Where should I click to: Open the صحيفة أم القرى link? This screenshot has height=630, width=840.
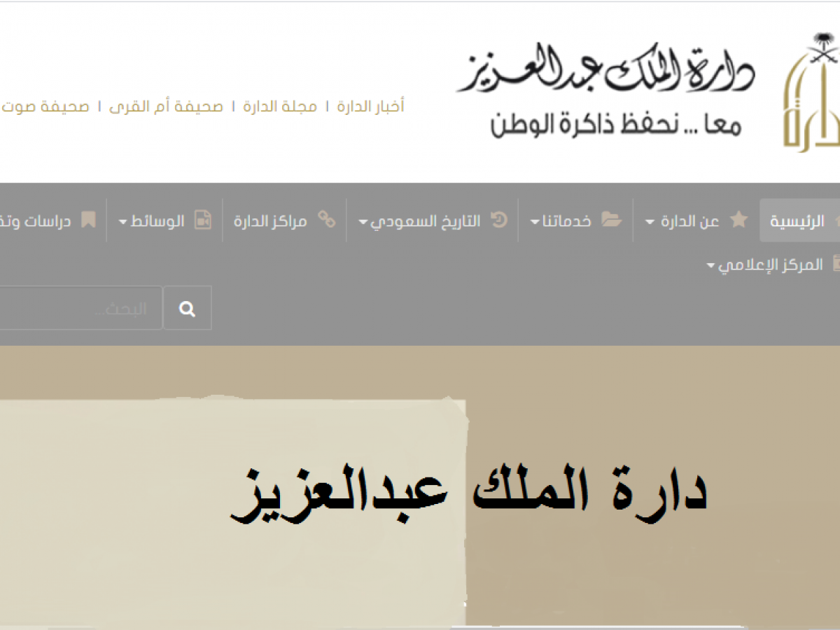tap(166, 107)
